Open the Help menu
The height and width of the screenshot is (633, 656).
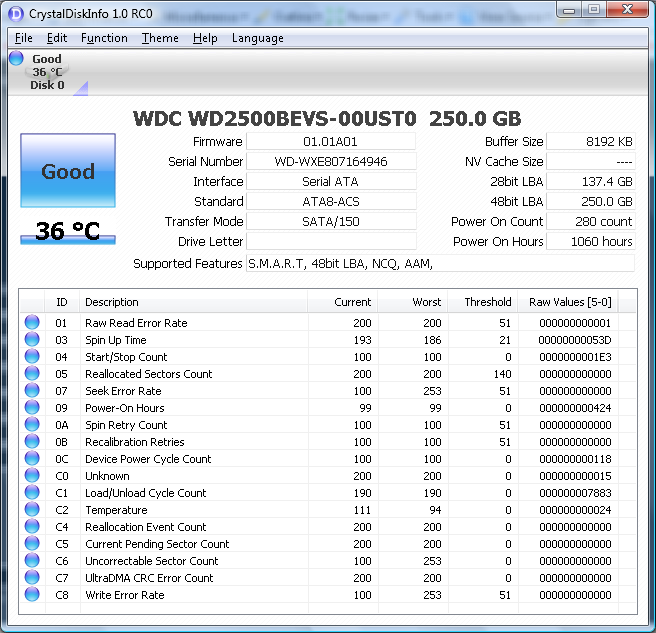click(205, 38)
